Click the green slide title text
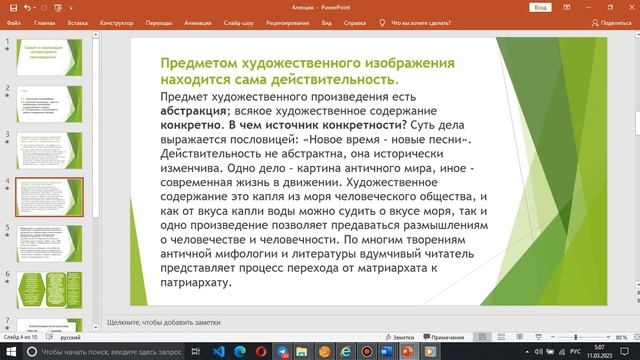 [307, 71]
